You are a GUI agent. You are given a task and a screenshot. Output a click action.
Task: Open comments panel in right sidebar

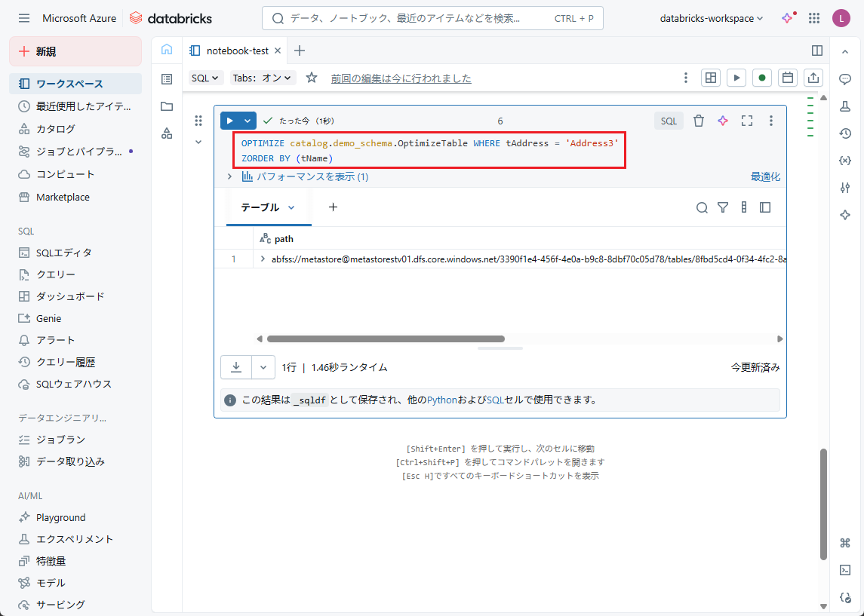coord(845,79)
